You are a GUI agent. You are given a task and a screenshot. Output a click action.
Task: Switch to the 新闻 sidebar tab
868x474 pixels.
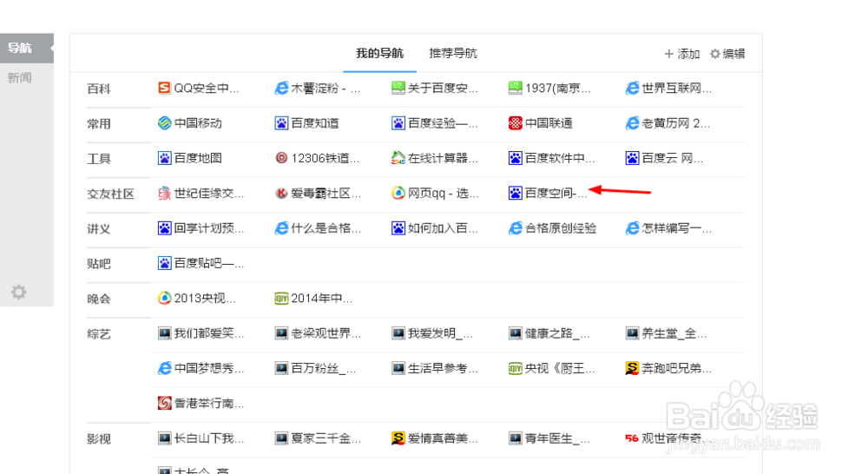coord(20,77)
